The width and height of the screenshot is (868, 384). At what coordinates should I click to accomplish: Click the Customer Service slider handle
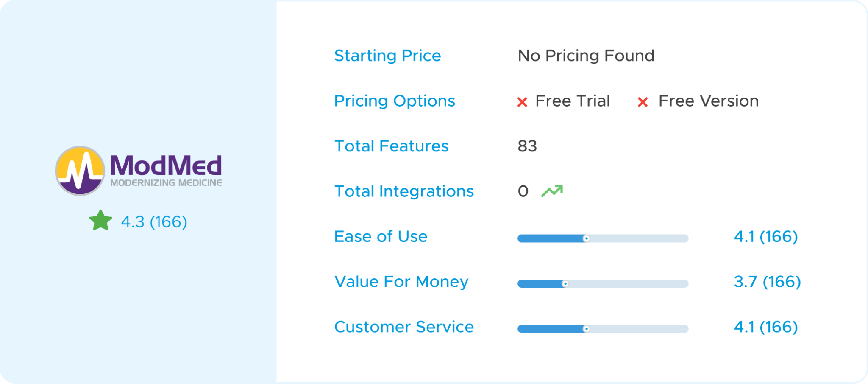coord(586,329)
